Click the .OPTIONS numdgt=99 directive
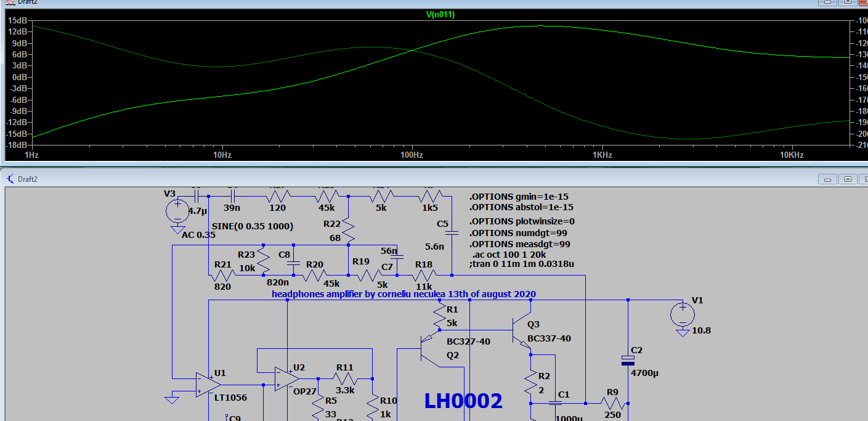This screenshot has height=421, width=868. pyautogui.click(x=518, y=233)
